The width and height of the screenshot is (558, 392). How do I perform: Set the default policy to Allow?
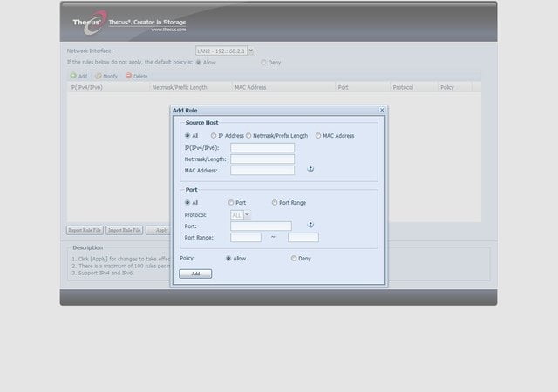(199, 62)
